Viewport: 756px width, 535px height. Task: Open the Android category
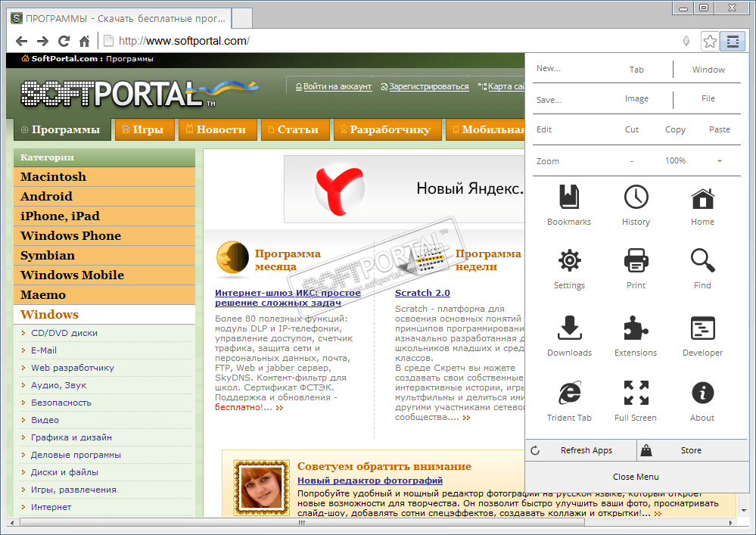point(104,197)
